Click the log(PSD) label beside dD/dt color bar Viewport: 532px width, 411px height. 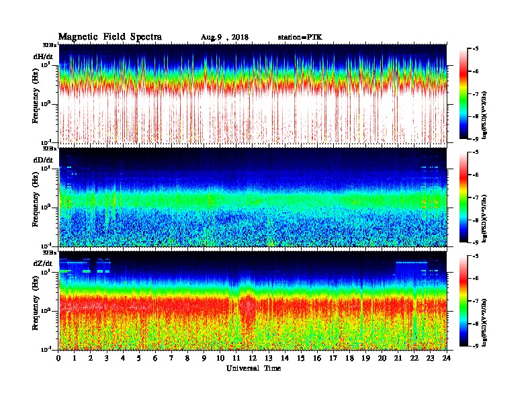point(485,219)
